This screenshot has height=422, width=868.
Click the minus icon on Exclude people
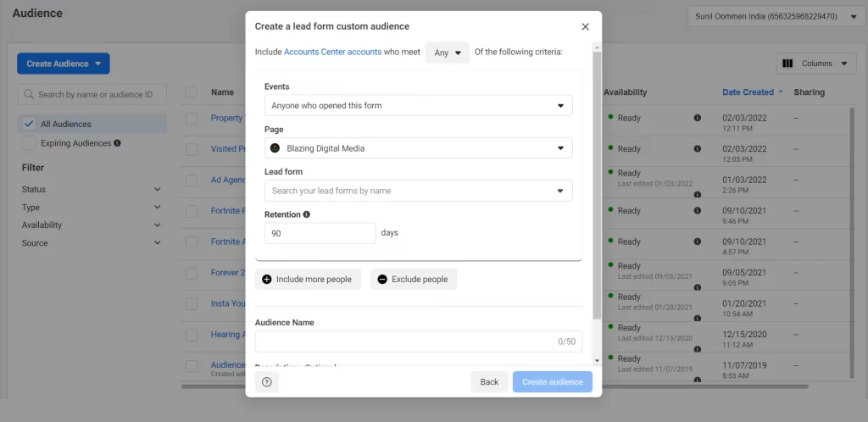(382, 280)
